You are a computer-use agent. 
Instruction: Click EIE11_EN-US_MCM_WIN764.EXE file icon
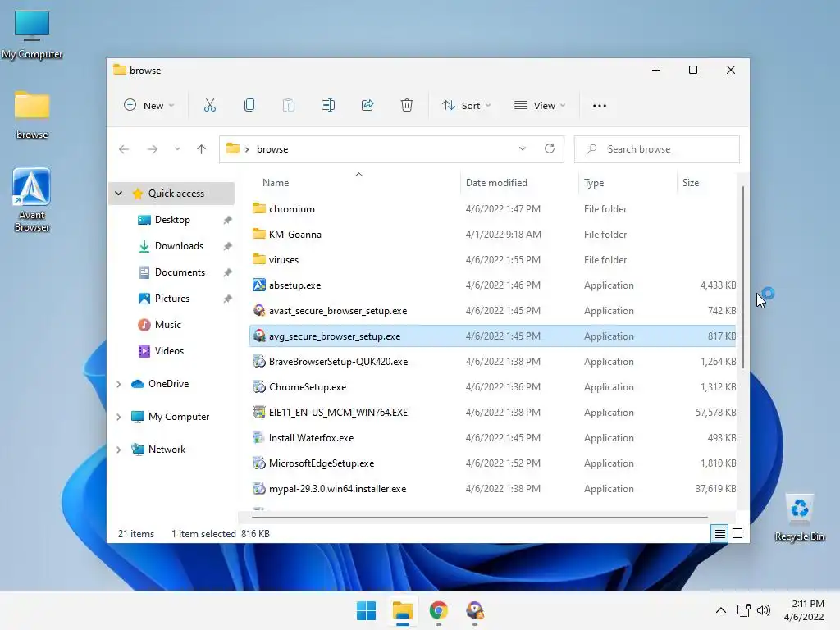pyautogui.click(x=259, y=413)
